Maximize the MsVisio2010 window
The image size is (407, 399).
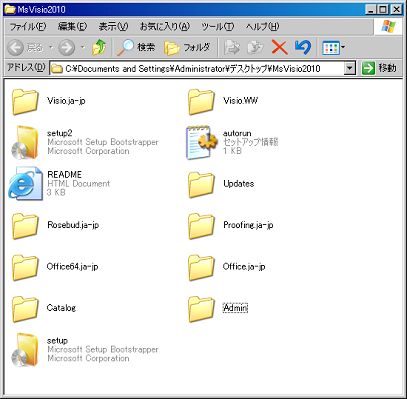tap(383, 9)
